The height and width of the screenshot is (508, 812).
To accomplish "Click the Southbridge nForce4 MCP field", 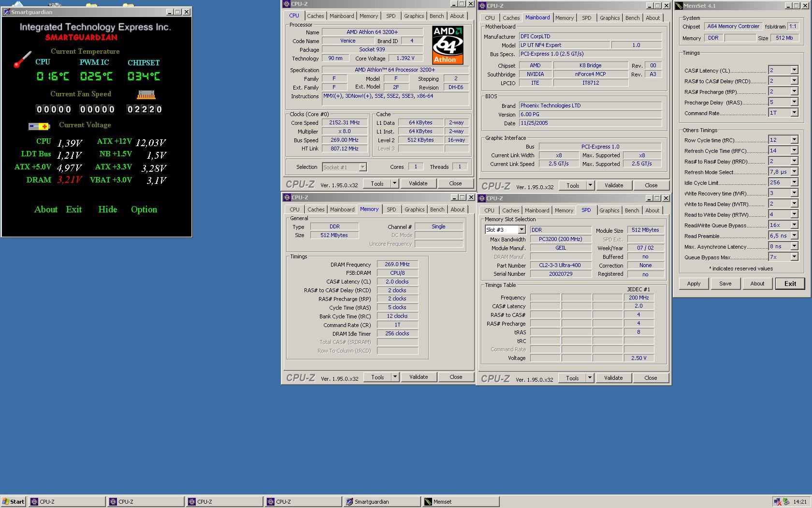I will point(590,74).
